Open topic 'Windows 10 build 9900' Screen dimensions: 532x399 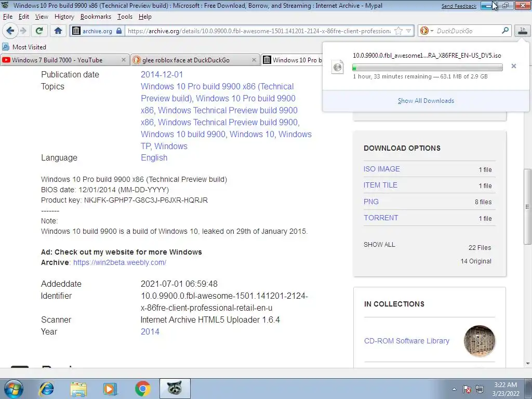point(183,135)
